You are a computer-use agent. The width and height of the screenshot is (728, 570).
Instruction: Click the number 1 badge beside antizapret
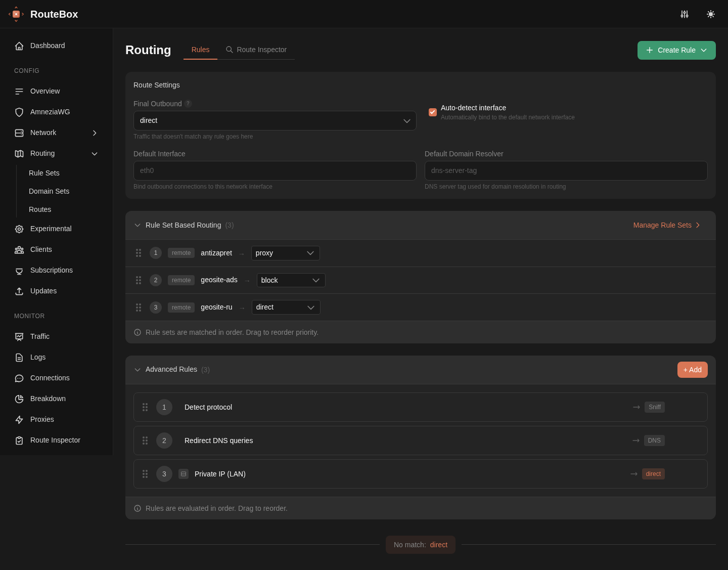[x=156, y=253]
